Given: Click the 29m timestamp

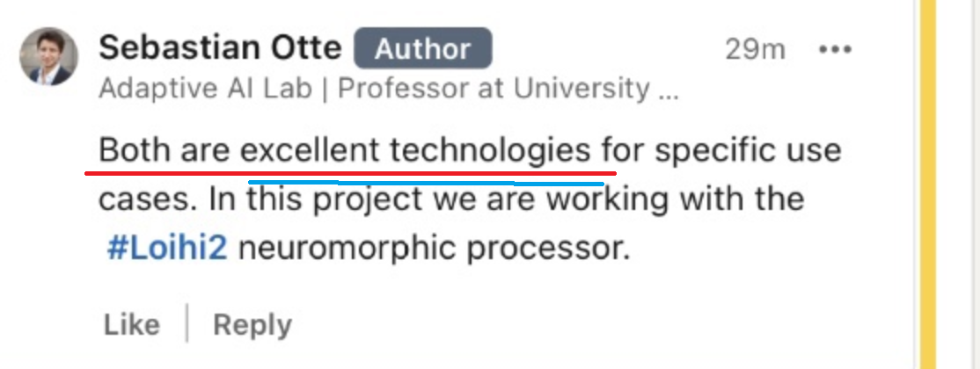Looking at the screenshot, I should (x=755, y=50).
